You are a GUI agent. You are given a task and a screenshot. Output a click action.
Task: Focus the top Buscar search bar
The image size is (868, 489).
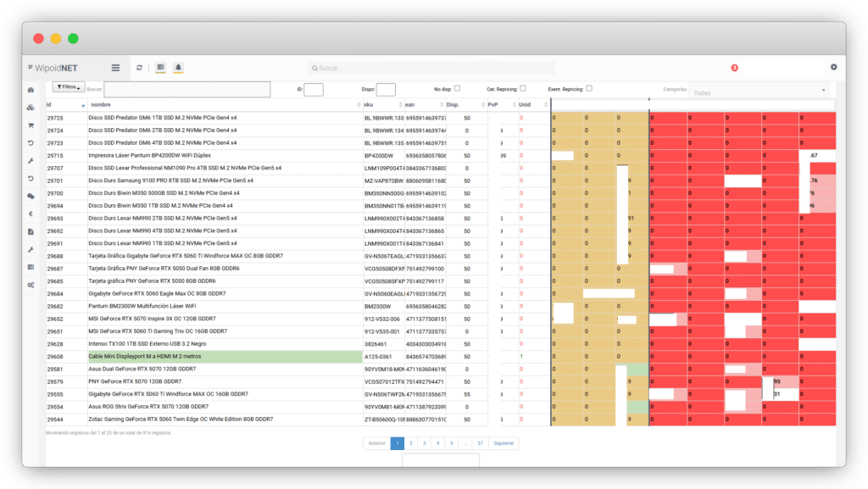[x=431, y=68]
